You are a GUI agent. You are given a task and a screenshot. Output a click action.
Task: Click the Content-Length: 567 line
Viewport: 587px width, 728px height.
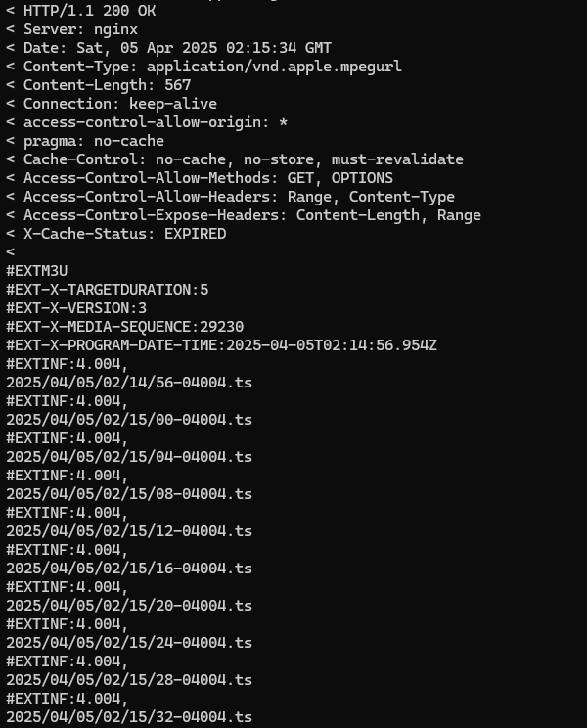99,85
